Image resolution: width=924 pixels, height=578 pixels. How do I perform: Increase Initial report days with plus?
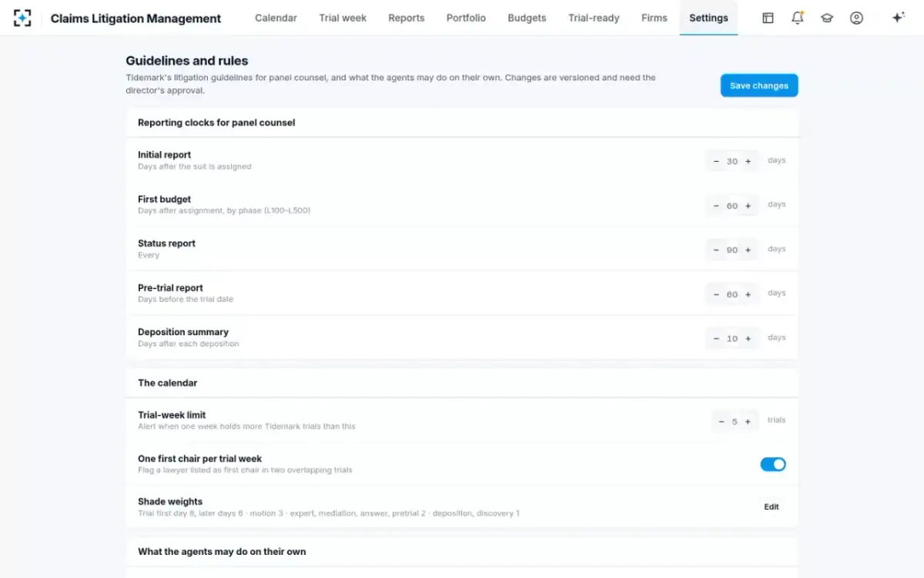tap(748, 161)
